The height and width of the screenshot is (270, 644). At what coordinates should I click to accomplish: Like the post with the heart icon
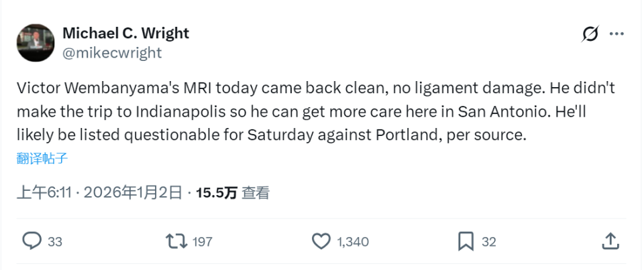[x=322, y=241]
